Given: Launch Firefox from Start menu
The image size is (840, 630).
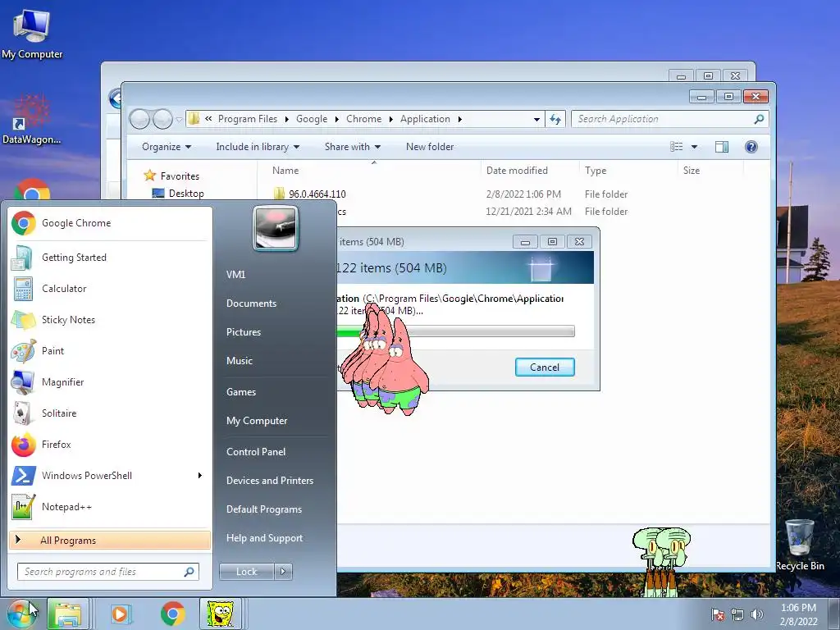Looking at the screenshot, I should coord(109,444).
